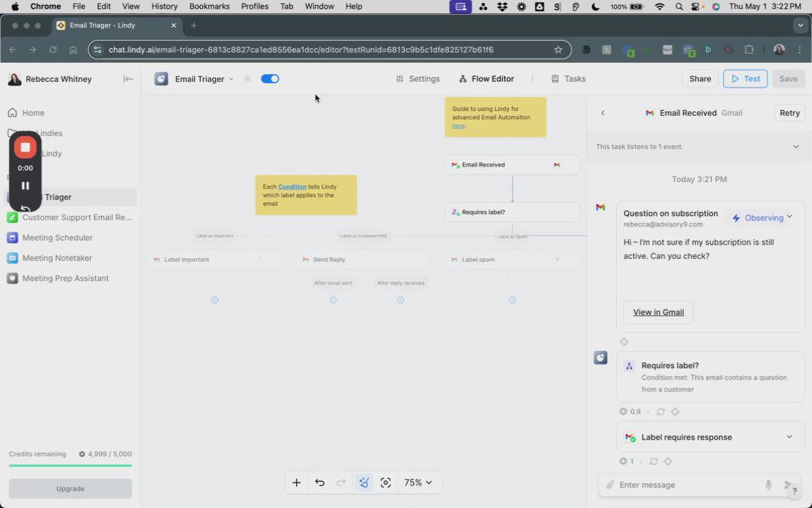Open Customer Support Email Re... agent
This screenshot has height=508, width=812.
coord(69,217)
